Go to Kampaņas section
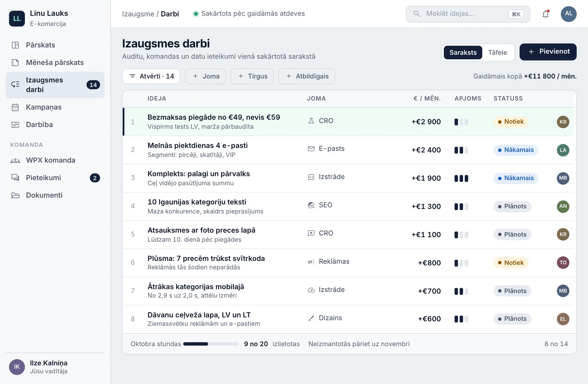The height and width of the screenshot is (384, 588). coord(55,107)
